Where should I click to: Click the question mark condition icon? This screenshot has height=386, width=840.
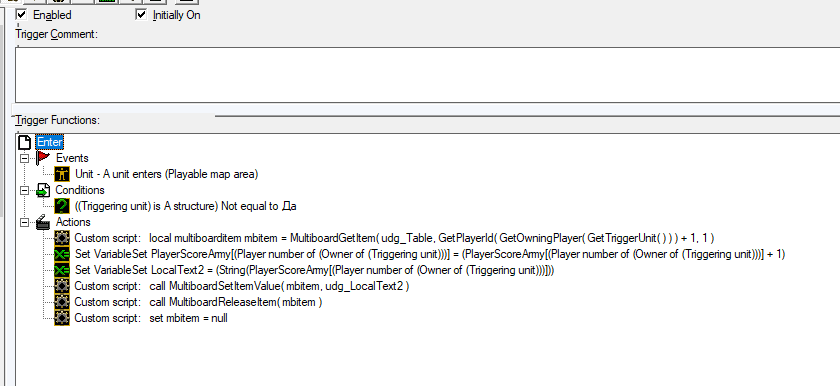62,206
